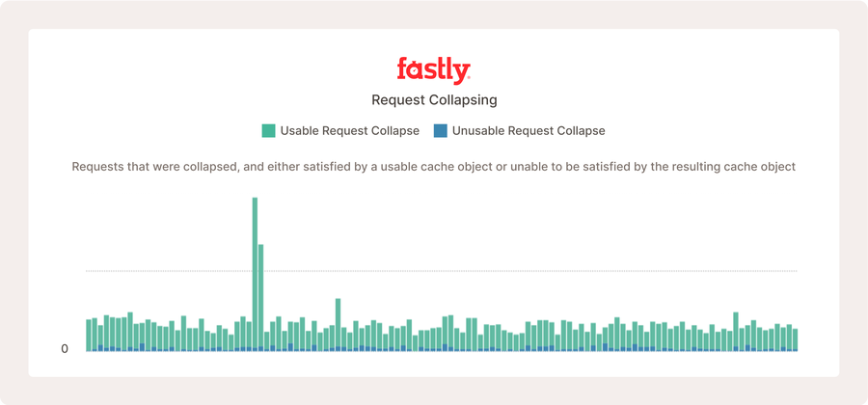Click the chart description text
The image size is (868, 405).
click(x=433, y=167)
